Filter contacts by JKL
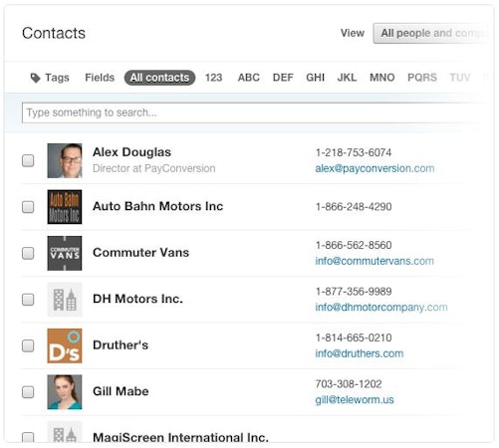499x448 pixels. tap(347, 78)
